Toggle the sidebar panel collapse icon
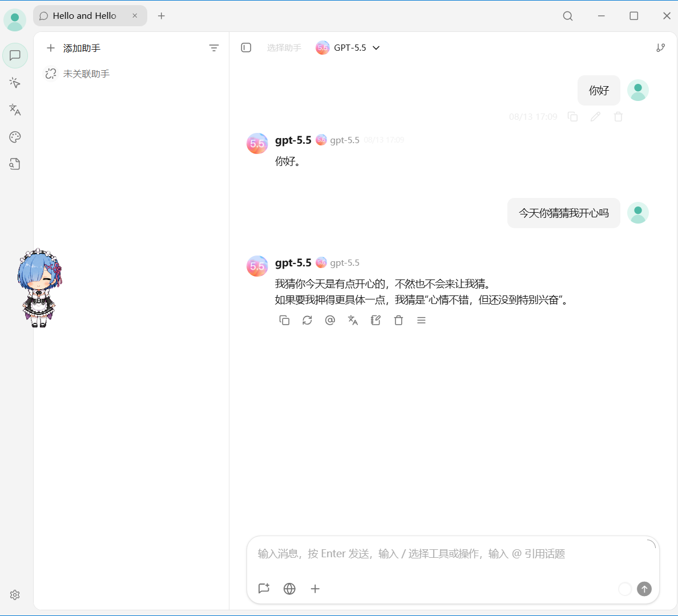 [x=246, y=47]
